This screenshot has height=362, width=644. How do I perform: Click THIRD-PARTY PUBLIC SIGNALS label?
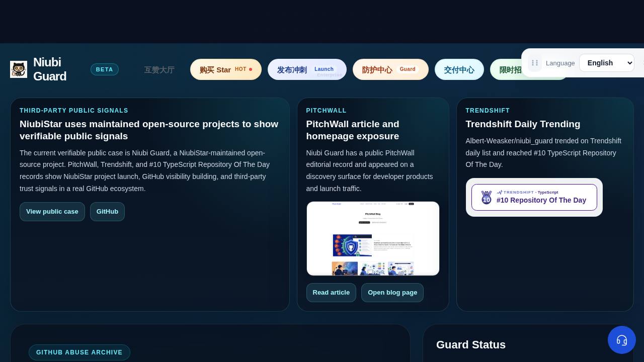pyautogui.click(x=74, y=111)
